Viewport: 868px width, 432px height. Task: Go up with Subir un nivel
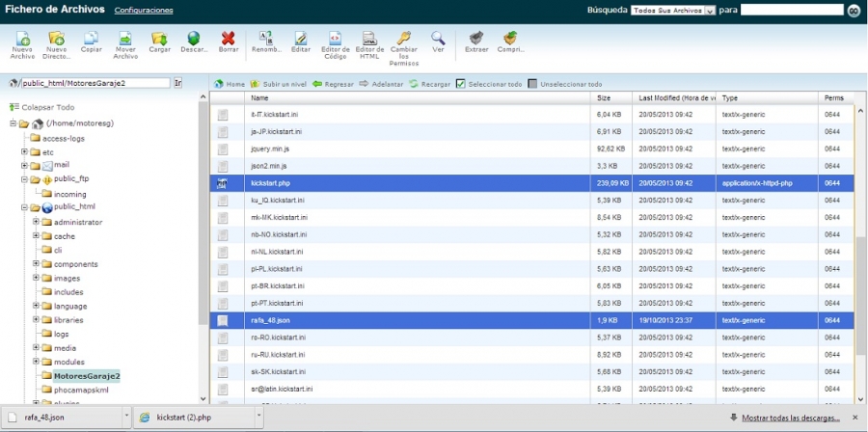point(279,84)
